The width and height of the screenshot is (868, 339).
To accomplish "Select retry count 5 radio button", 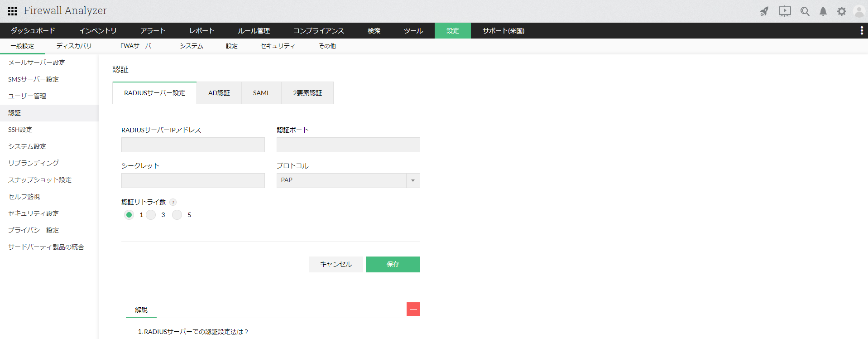I will (177, 215).
